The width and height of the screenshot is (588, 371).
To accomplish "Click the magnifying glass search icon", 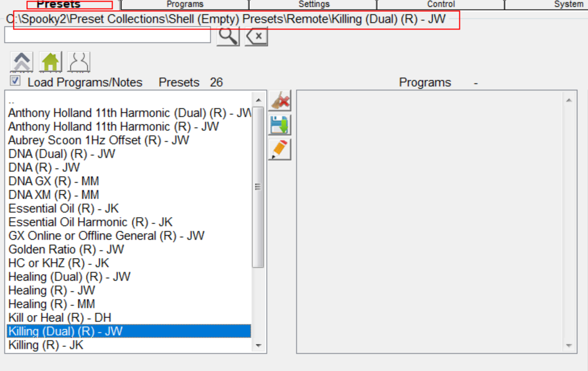I will (228, 36).
